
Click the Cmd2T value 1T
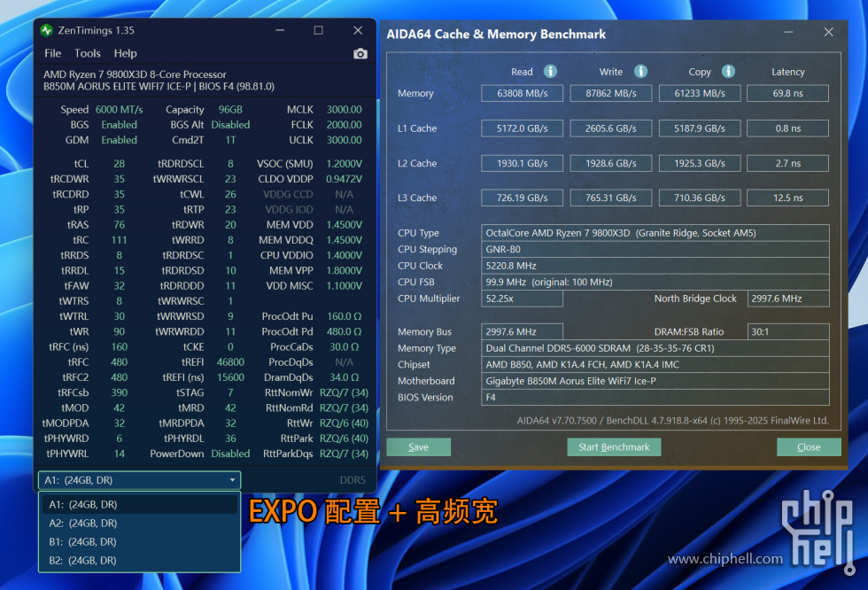(x=230, y=140)
